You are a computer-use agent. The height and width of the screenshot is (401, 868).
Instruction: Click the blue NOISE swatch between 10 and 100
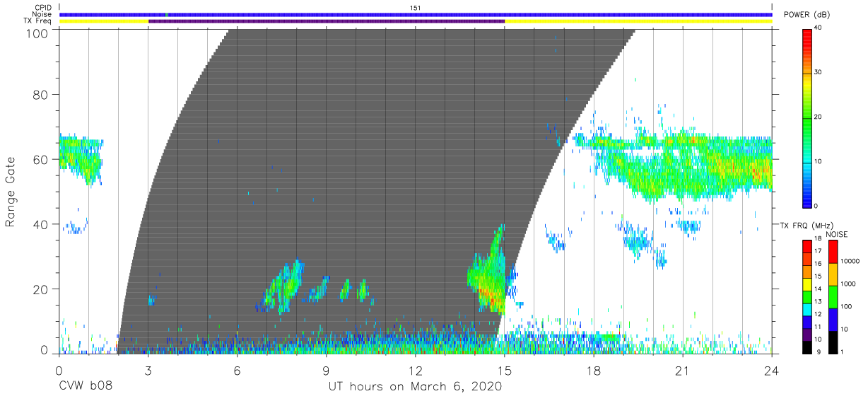tap(833, 320)
